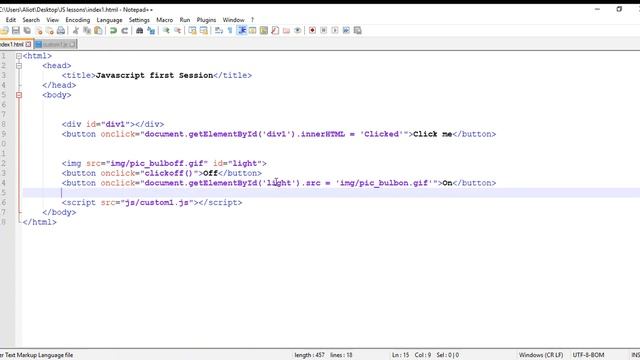Toggle the Document Map icon
Image resolution: width=640 pixels, height=360 pixels.
[264, 31]
